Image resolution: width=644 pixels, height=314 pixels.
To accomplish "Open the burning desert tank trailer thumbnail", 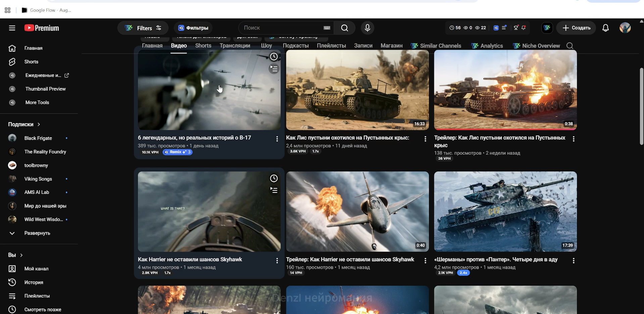I will coord(505,90).
